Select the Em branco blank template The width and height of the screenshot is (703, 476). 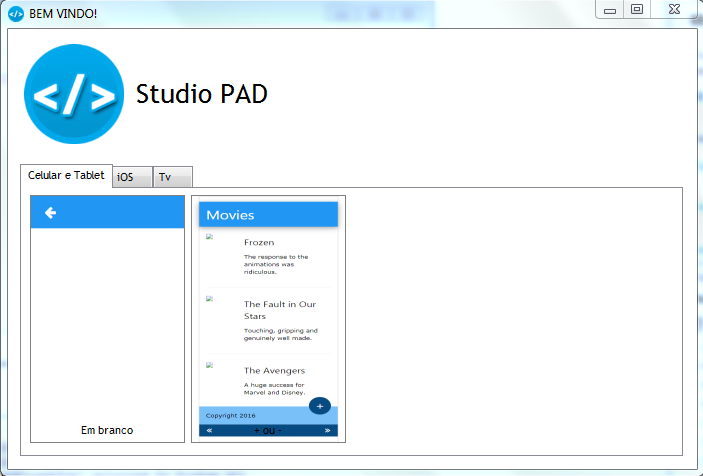(x=108, y=319)
